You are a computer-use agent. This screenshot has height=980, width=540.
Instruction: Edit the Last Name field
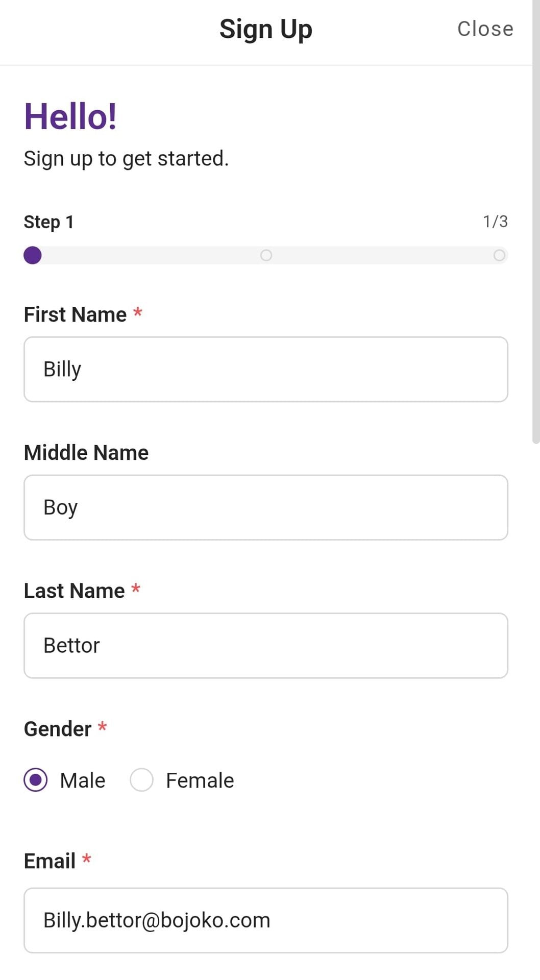pos(265,646)
